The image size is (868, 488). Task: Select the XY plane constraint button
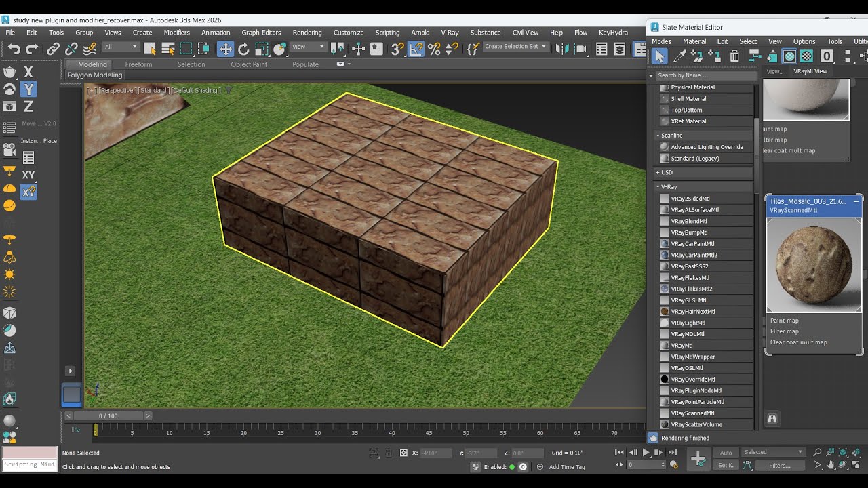point(28,175)
